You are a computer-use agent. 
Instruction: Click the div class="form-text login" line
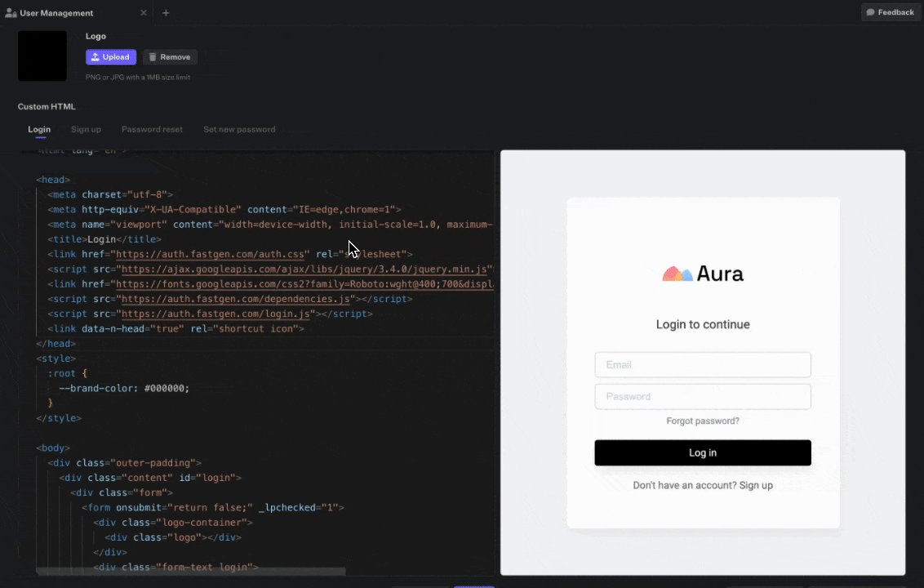175,567
